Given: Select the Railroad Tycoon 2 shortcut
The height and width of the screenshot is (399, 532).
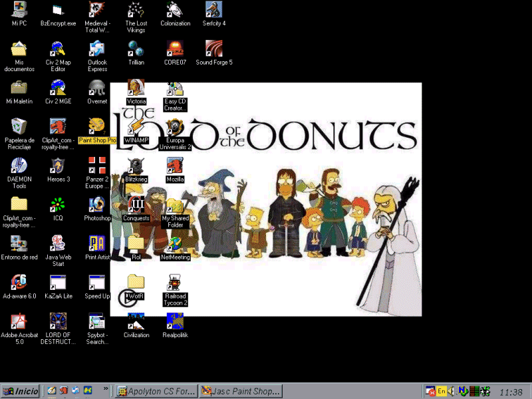Looking at the screenshot, I should click(x=175, y=283).
